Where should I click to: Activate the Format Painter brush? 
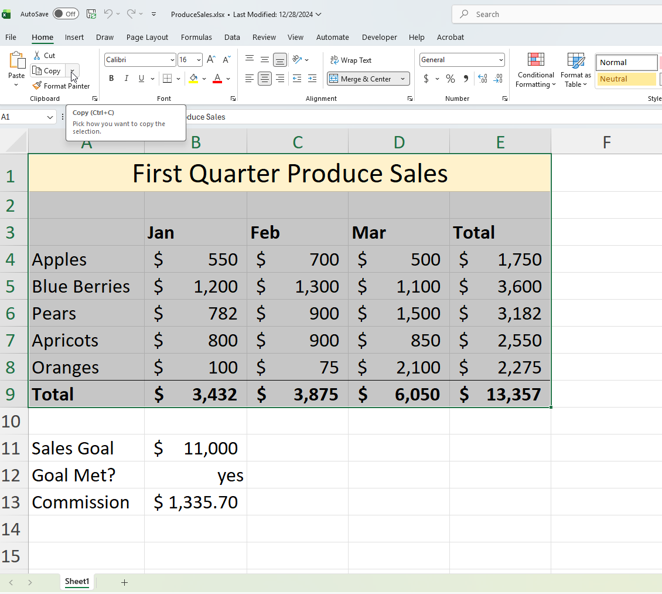[61, 86]
